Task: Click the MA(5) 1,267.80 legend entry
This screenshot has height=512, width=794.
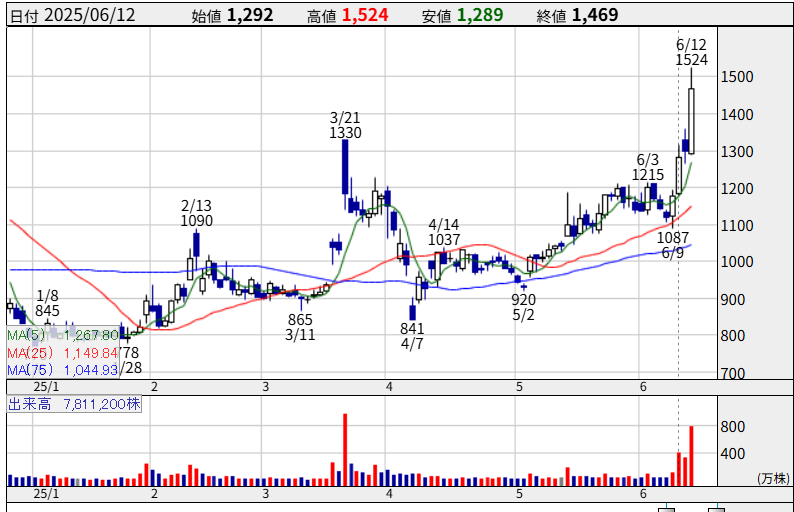Action: (x=63, y=335)
